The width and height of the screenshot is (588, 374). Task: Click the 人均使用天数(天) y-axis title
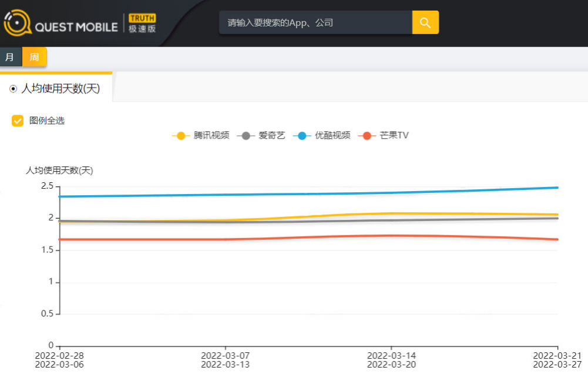pyautogui.click(x=59, y=171)
